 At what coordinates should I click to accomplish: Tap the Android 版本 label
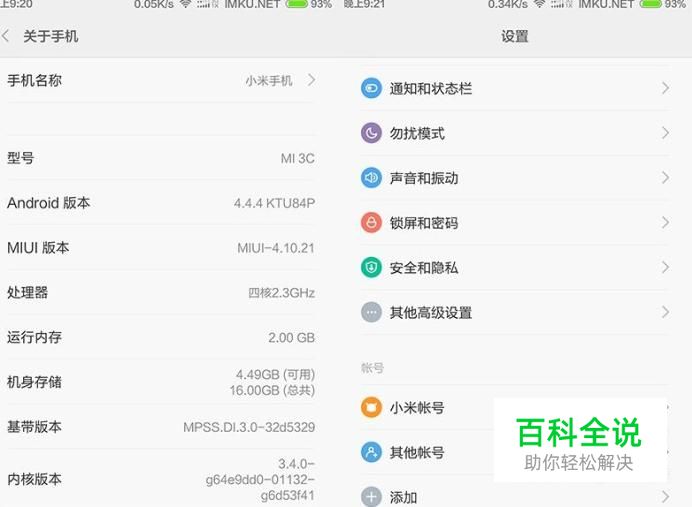pyautogui.click(x=49, y=203)
